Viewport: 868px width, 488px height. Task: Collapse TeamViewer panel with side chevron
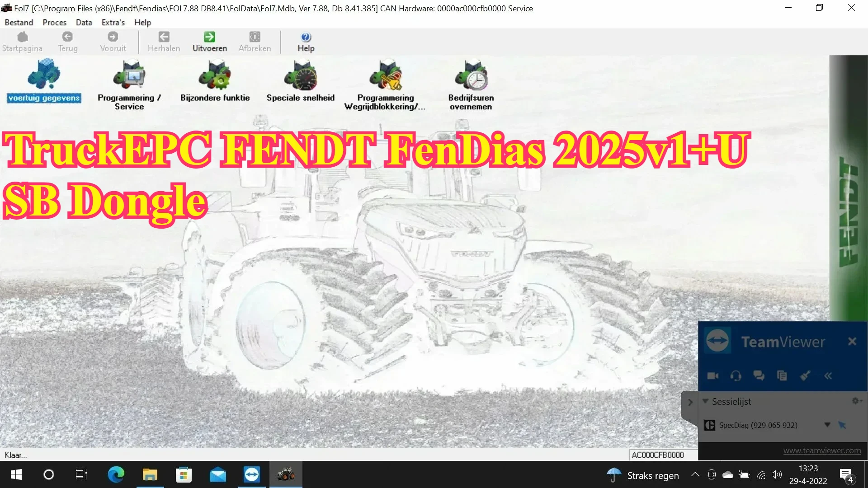(x=690, y=402)
